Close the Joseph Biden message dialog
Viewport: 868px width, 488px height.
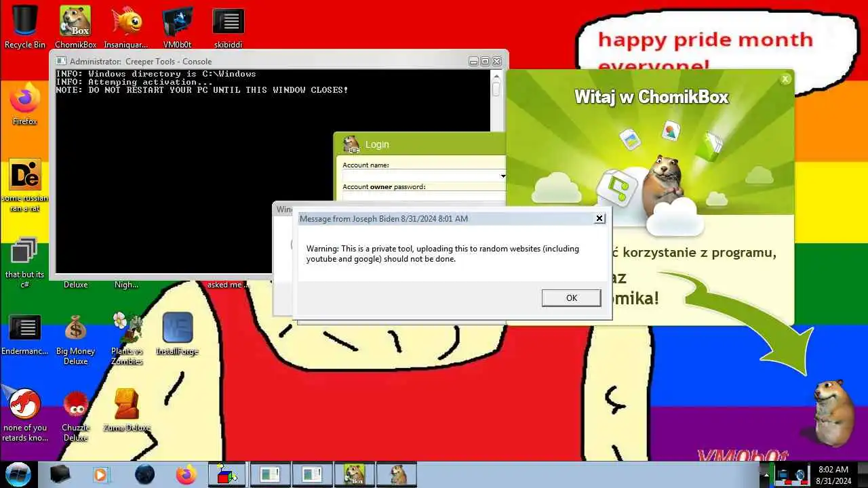coord(599,218)
